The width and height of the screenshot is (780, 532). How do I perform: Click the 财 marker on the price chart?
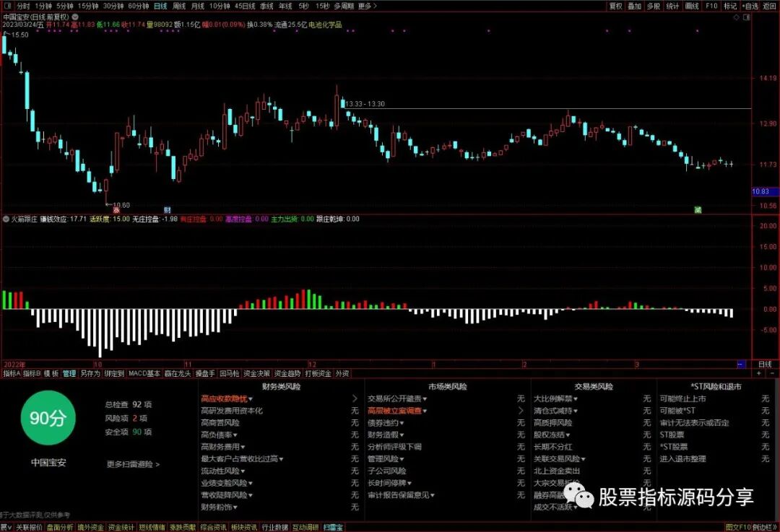point(167,210)
